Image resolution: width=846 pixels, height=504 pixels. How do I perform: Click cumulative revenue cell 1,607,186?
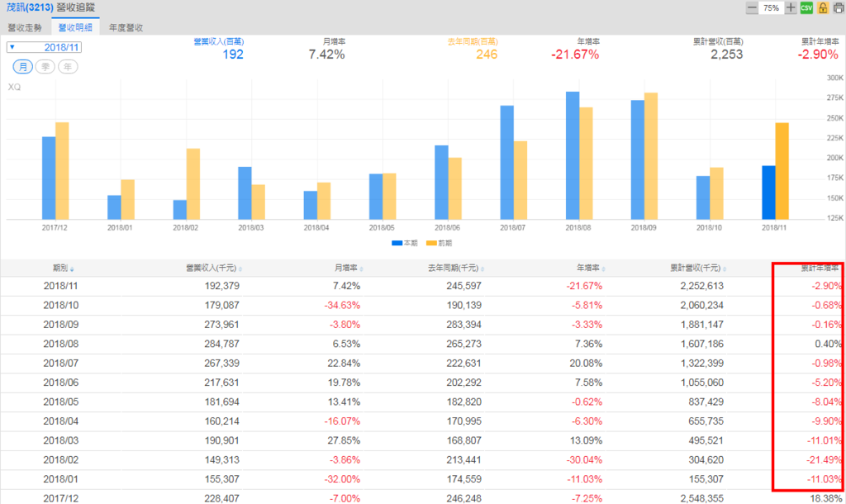(x=702, y=345)
